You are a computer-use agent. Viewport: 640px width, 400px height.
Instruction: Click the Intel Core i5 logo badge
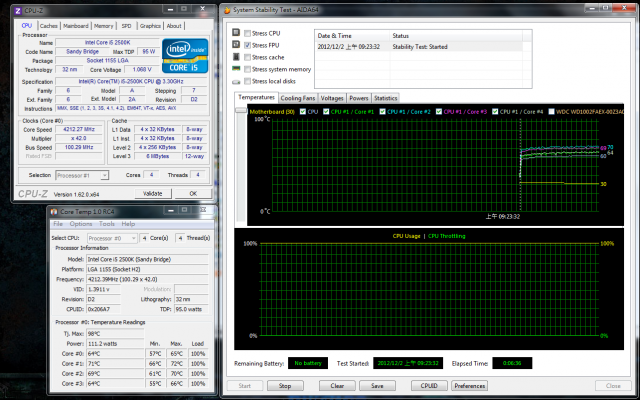185,56
